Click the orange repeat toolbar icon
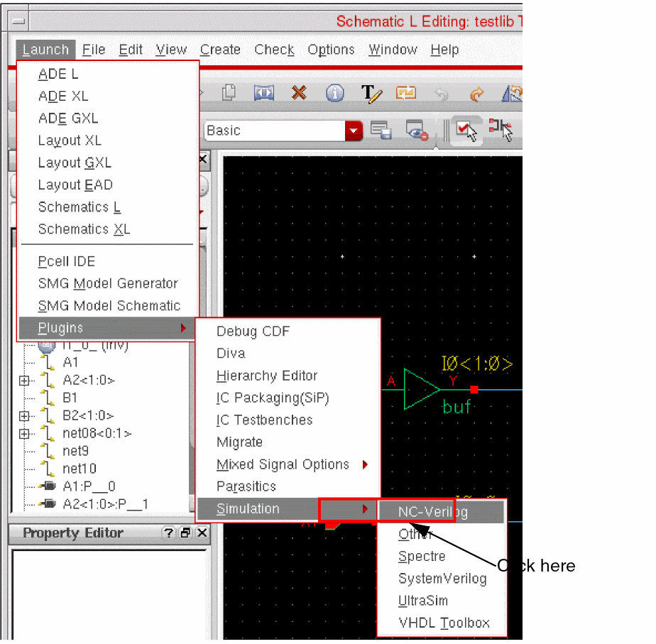 406,93
